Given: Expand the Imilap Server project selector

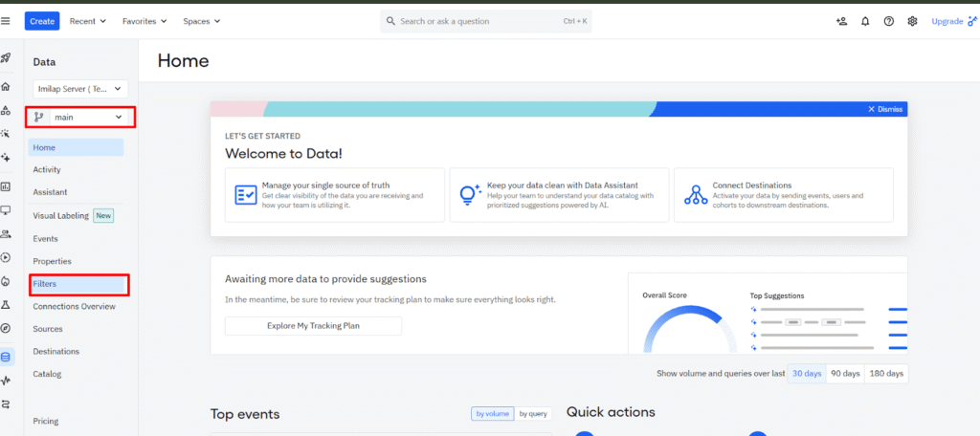Looking at the screenshot, I should (79, 89).
